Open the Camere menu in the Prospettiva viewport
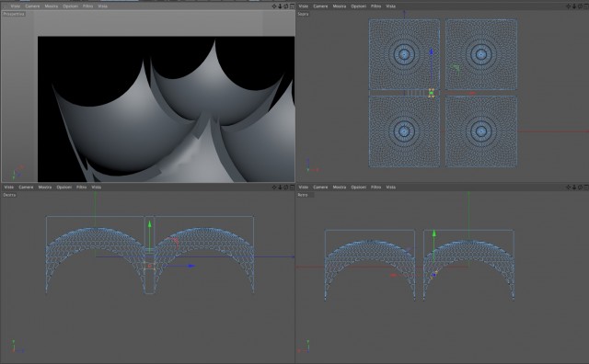This screenshot has width=589, height=364. [32, 6]
